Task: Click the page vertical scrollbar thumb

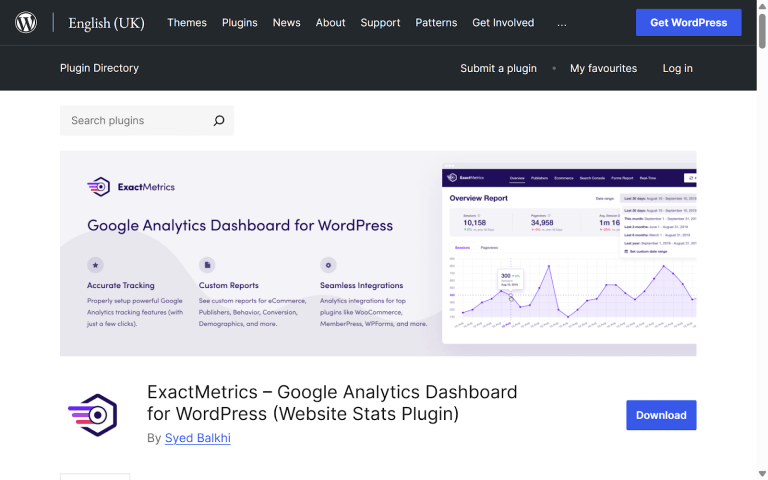Action: coord(762,31)
